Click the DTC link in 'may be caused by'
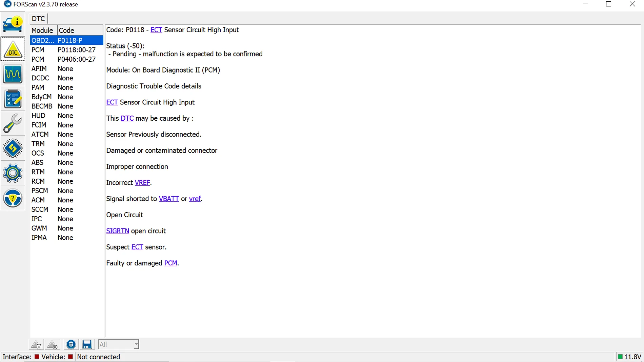 coord(127,118)
